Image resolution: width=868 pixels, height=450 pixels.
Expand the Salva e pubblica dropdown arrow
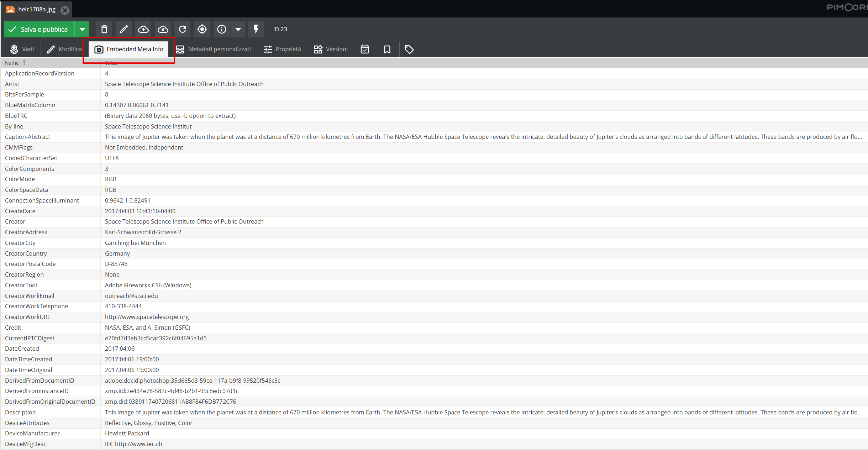click(82, 29)
